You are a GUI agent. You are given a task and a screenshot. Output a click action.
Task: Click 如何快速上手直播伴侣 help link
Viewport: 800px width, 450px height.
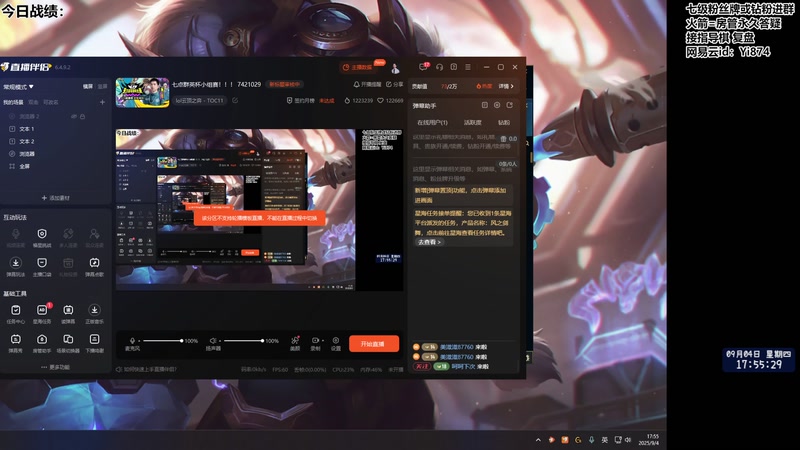click(x=146, y=369)
